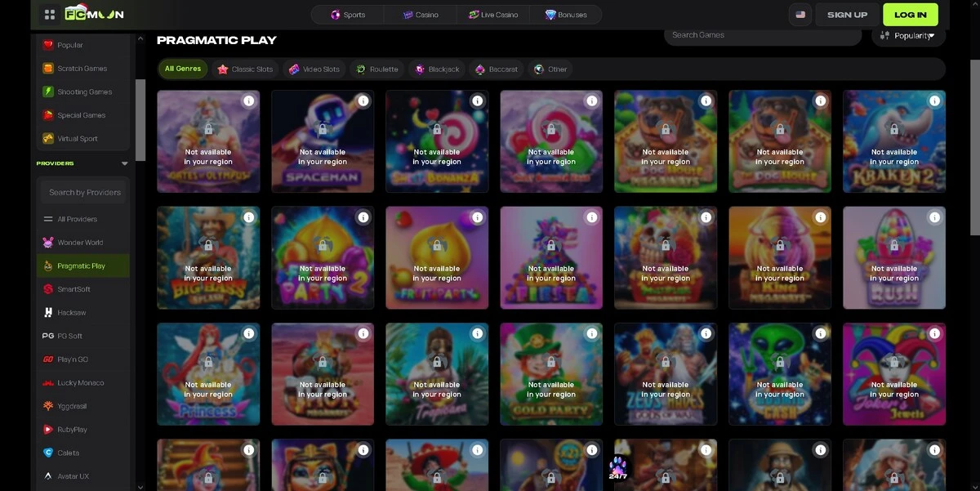Collapse the Providers section arrow
The image size is (980, 491).
click(125, 163)
